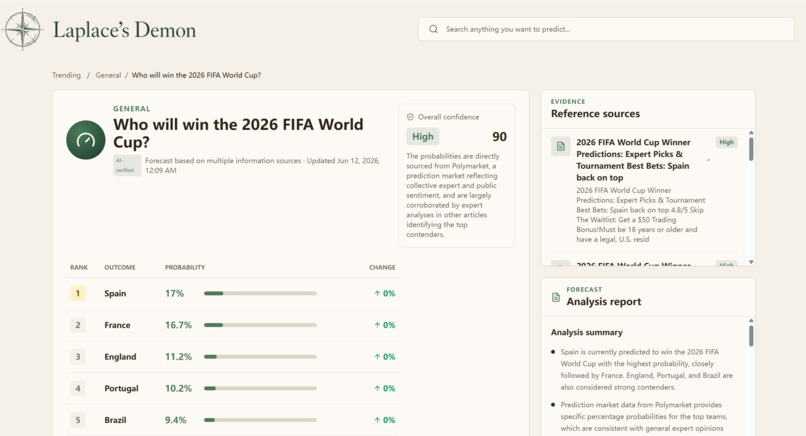Click the rank 1 badge for Spain

click(78, 294)
